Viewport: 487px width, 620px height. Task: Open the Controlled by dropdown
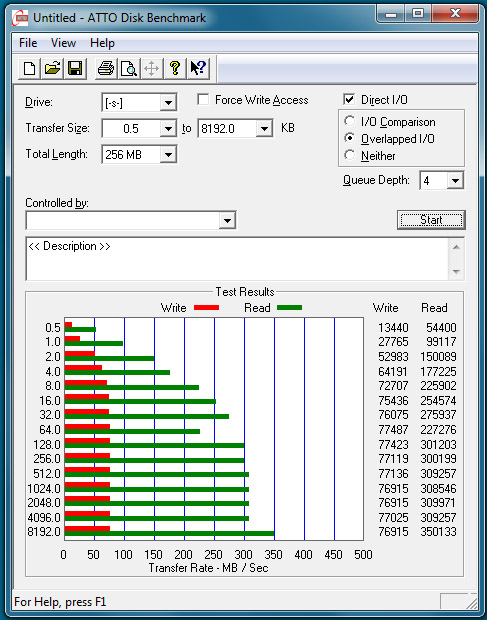227,220
